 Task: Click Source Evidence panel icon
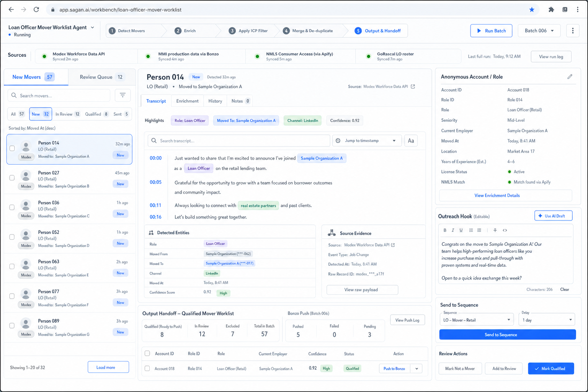point(332,233)
